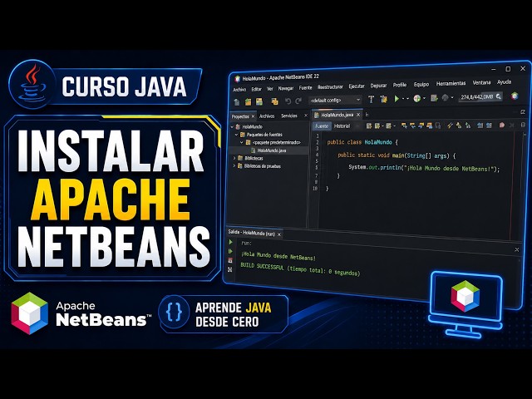
Task: Switch to the Archivos tab
Action: click(267, 116)
